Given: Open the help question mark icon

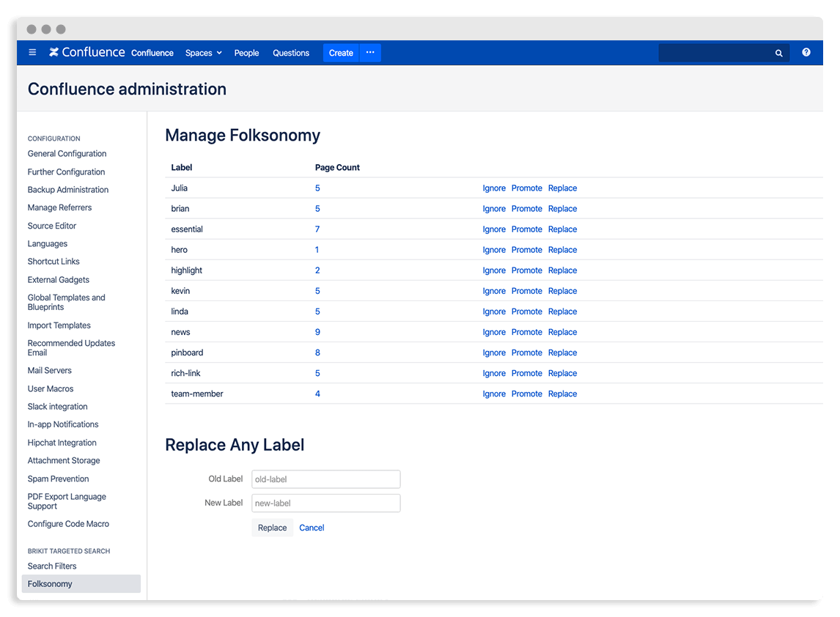Looking at the screenshot, I should coord(806,53).
